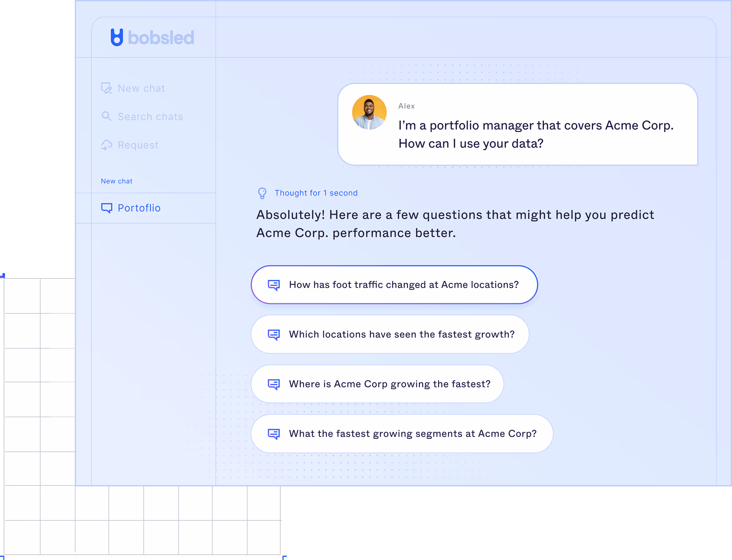
Task: Select the Portoflio chat entry
Action: (x=139, y=208)
